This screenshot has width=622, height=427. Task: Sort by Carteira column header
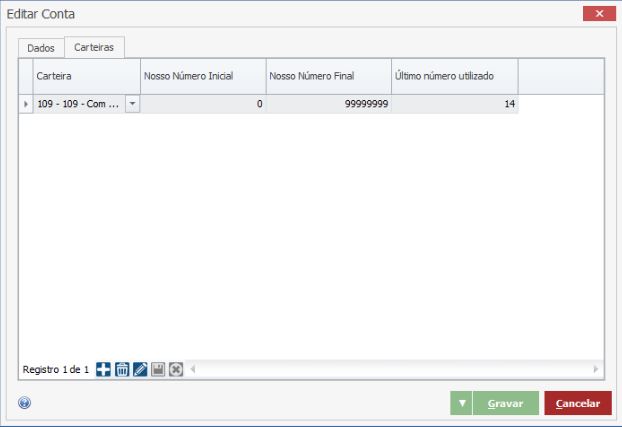point(85,76)
